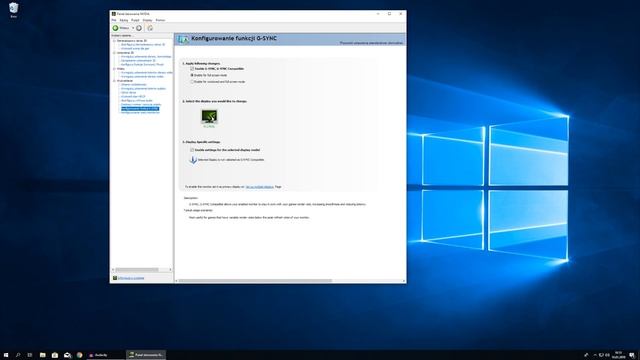Click the blue info arrow icon

click(193, 160)
